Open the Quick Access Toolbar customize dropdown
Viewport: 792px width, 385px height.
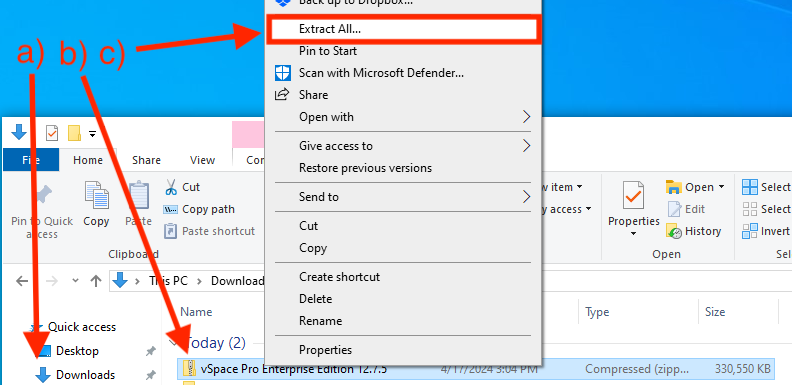coord(92,134)
